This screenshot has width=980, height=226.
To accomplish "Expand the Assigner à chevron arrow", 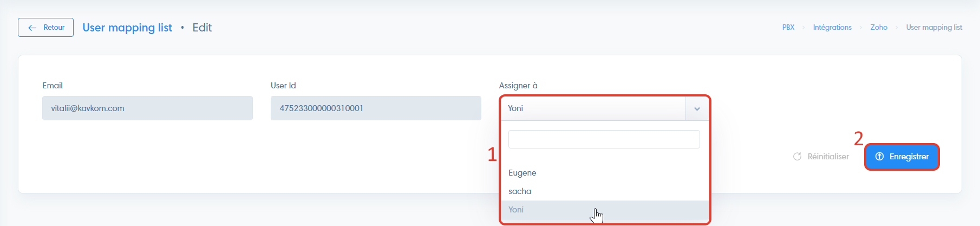I will click(x=697, y=108).
